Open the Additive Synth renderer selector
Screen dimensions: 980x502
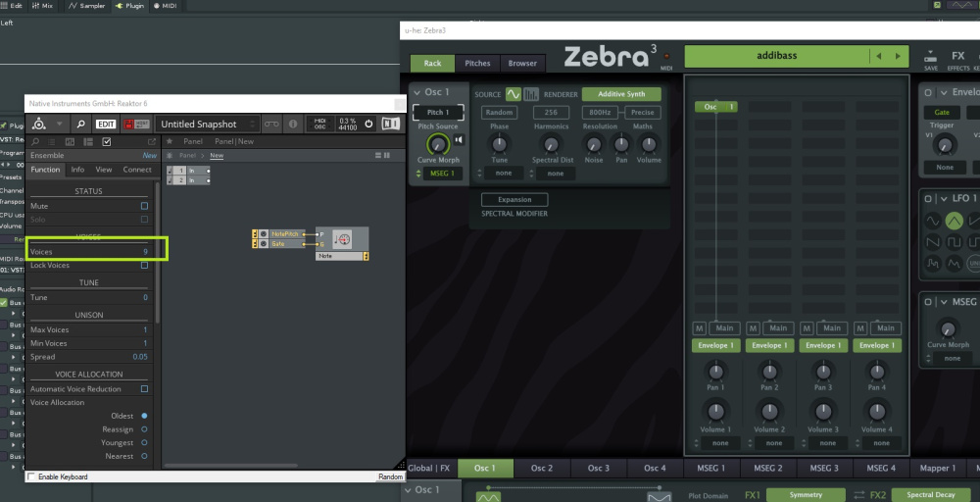coord(621,94)
